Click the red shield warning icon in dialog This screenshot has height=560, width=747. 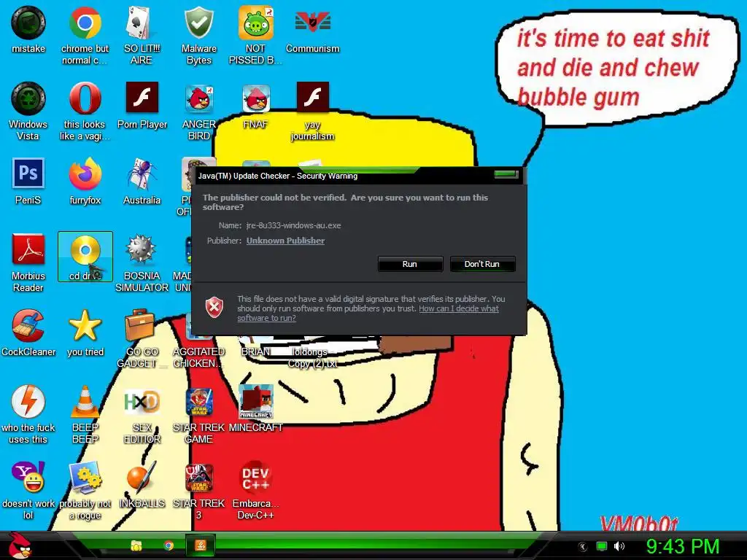pyautogui.click(x=214, y=307)
